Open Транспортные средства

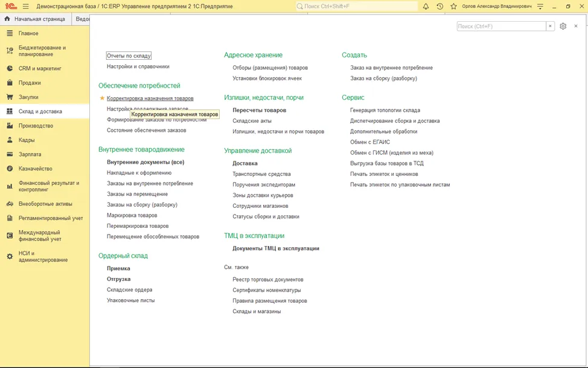261,174
